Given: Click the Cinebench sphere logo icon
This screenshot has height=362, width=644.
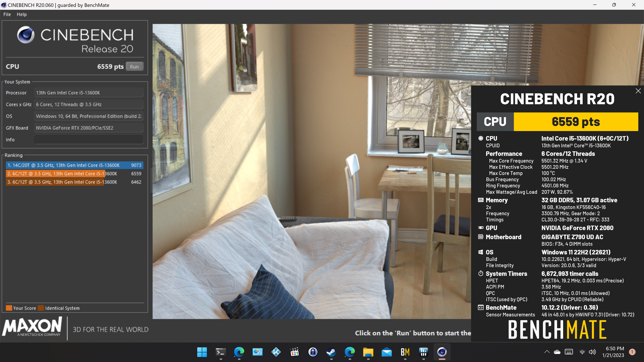Looking at the screenshot, I should click(x=25, y=35).
